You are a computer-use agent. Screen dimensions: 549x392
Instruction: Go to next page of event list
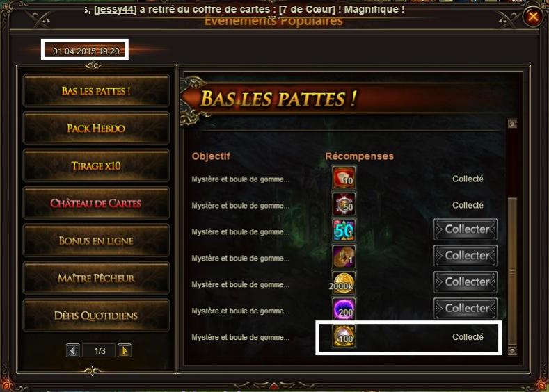(125, 350)
